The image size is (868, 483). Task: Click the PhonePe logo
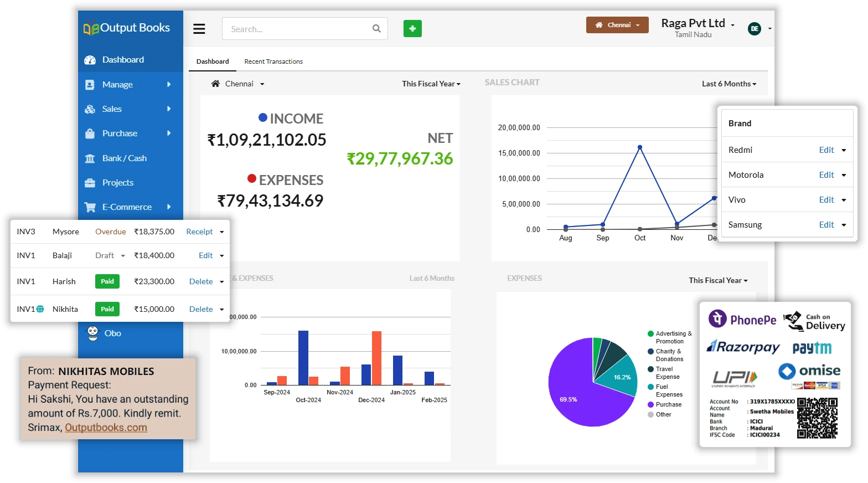click(x=742, y=320)
